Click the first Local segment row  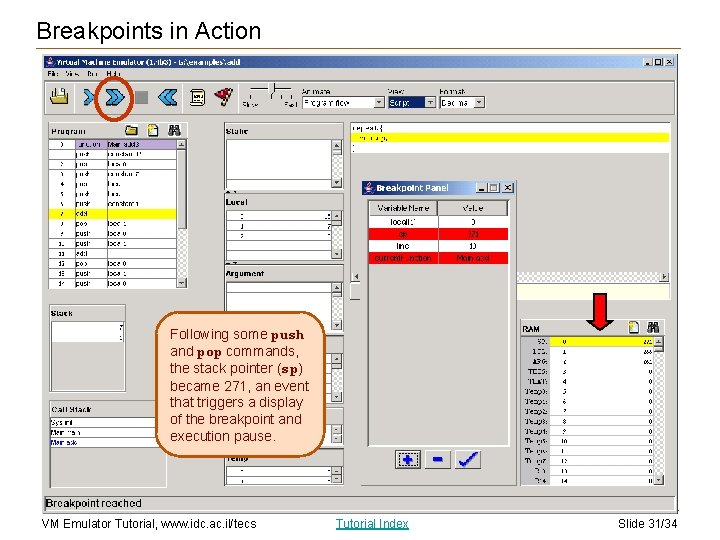point(279,216)
